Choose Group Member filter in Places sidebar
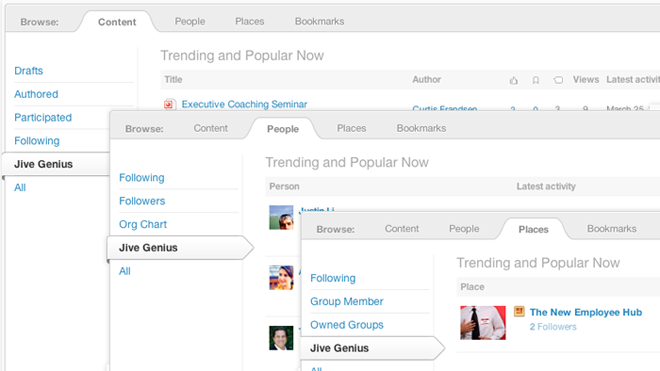660x371 pixels. coord(347,302)
